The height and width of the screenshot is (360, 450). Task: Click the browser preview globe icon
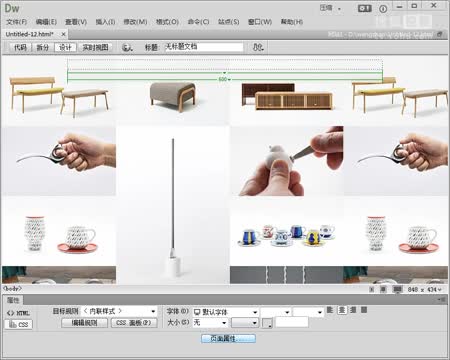(x=127, y=47)
